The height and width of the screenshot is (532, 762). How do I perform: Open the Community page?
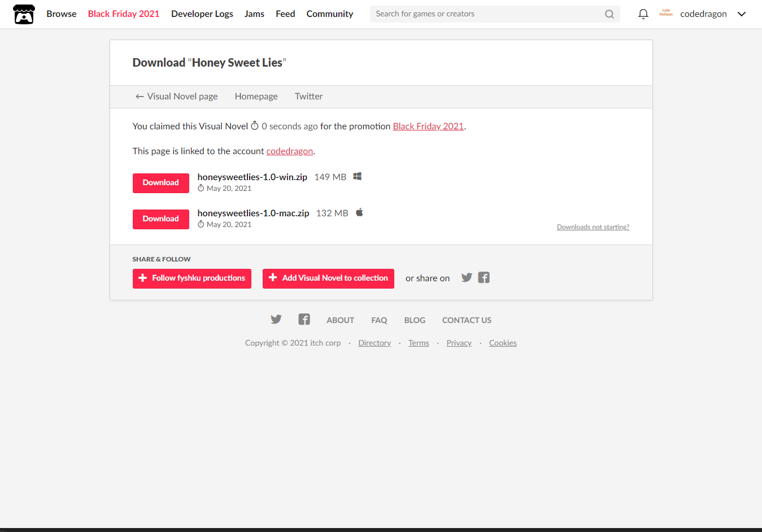[x=330, y=14]
